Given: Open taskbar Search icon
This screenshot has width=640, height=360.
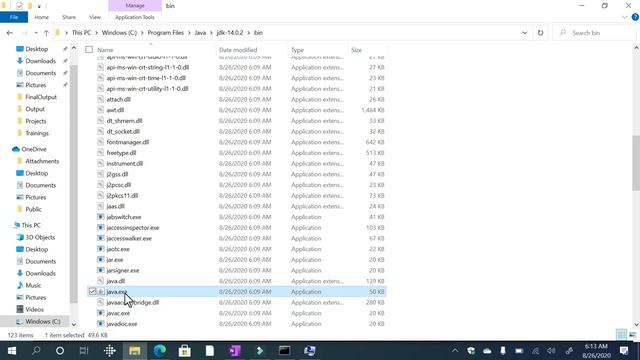Looking at the screenshot, I should pyautogui.click(x=36, y=351).
